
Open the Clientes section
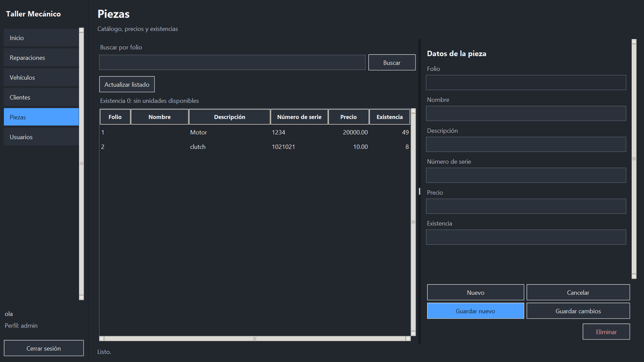tap(41, 97)
